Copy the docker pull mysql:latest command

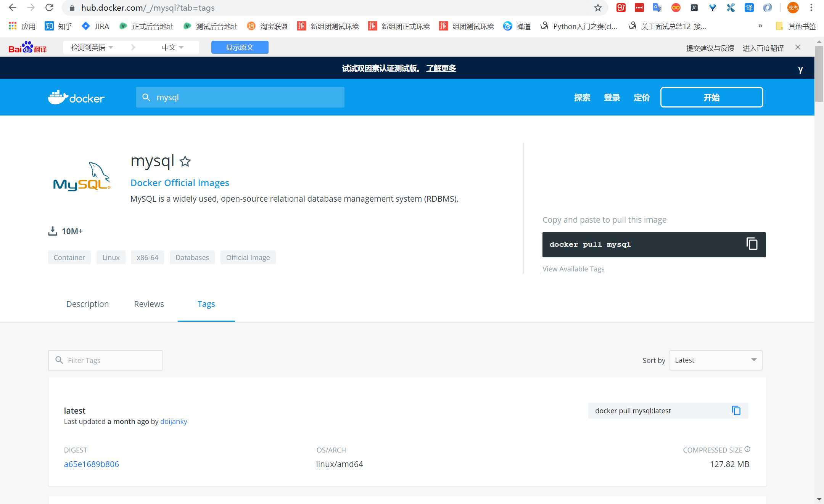[736, 411]
